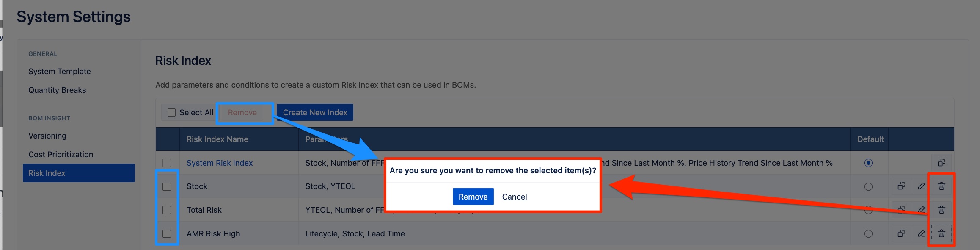Click trash icon for AMR Risk High
This screenshot has width=980, height=250.
pyautogui.click(x=941, y=233)
